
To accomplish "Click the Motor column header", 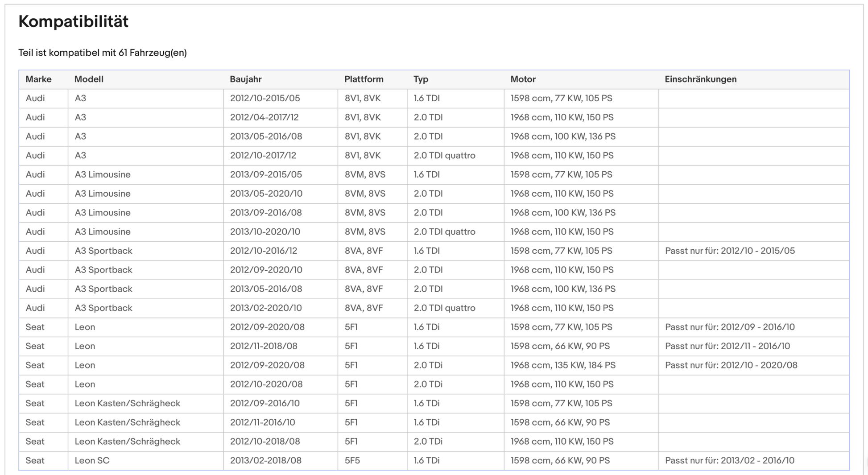I will point(523,79).
